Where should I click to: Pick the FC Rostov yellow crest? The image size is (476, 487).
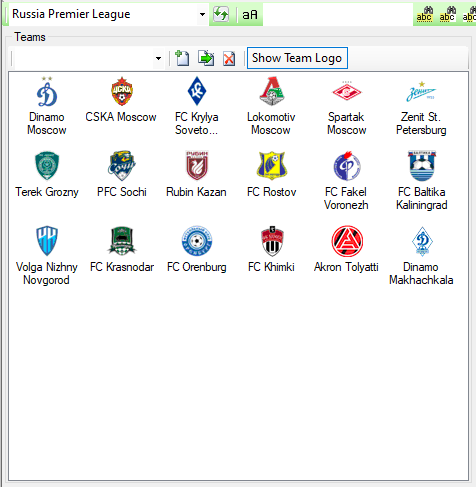click(x=272, y=166)
